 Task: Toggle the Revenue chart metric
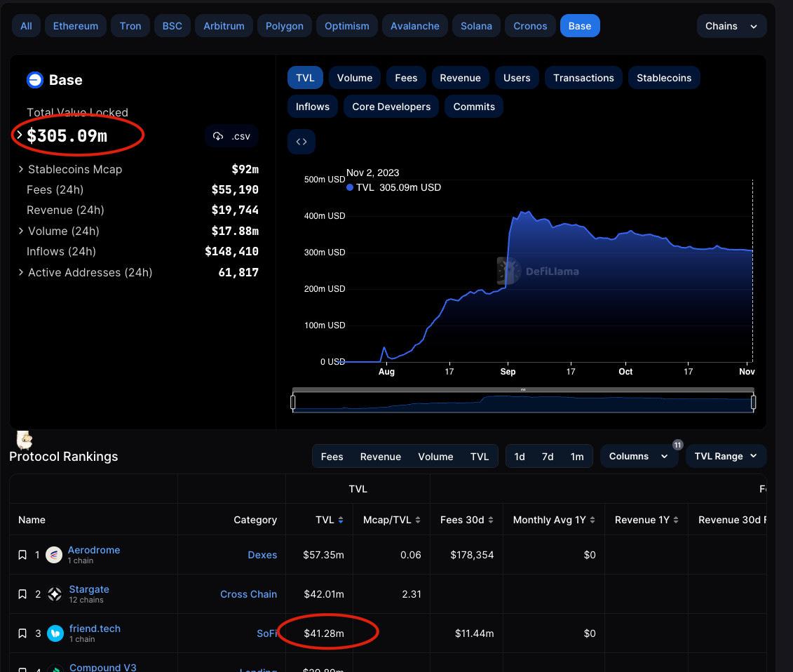click(460, 78)
